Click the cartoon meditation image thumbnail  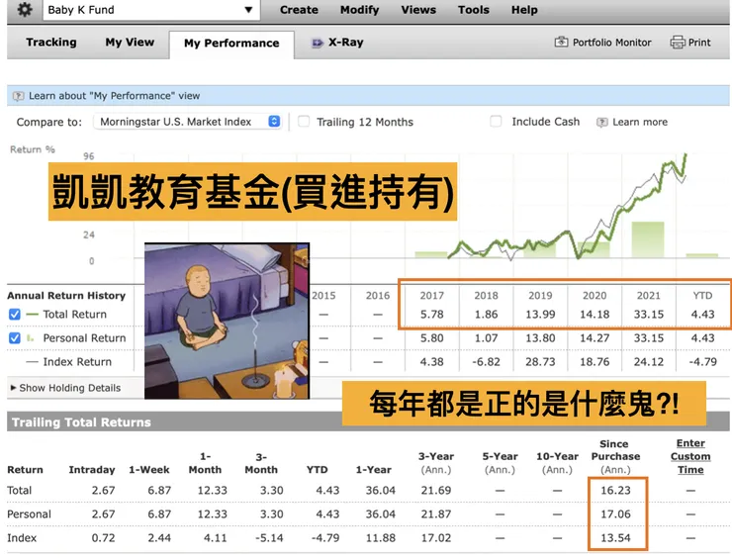[x=227, y=321]
